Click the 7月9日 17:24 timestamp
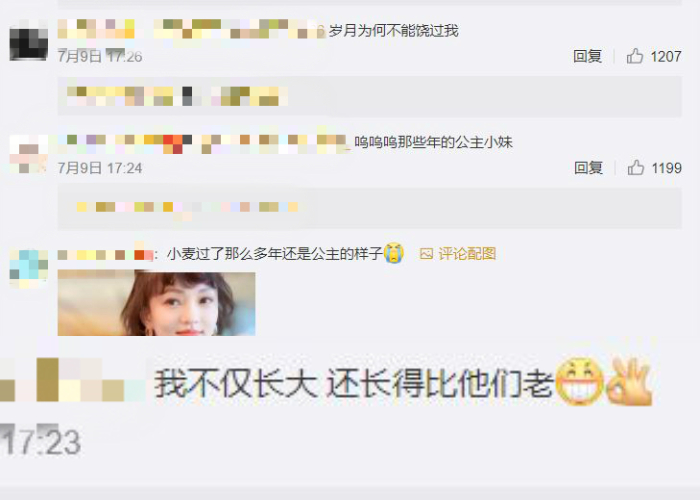 tap(100, 168)
